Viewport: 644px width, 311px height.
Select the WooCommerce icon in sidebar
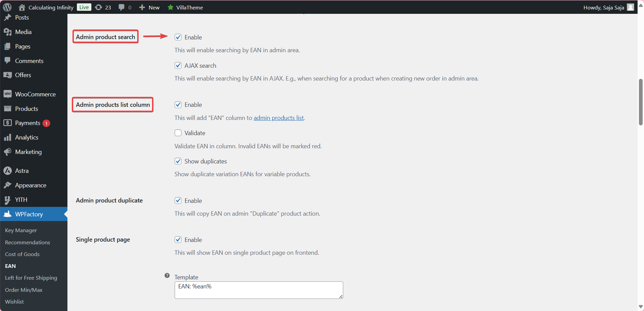(x=8, y=94)
